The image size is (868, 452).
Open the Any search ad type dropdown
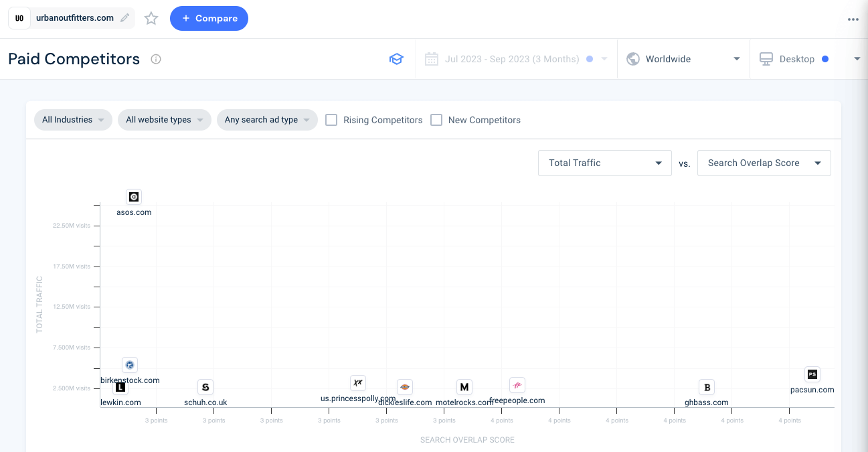(x=267, y=120)
